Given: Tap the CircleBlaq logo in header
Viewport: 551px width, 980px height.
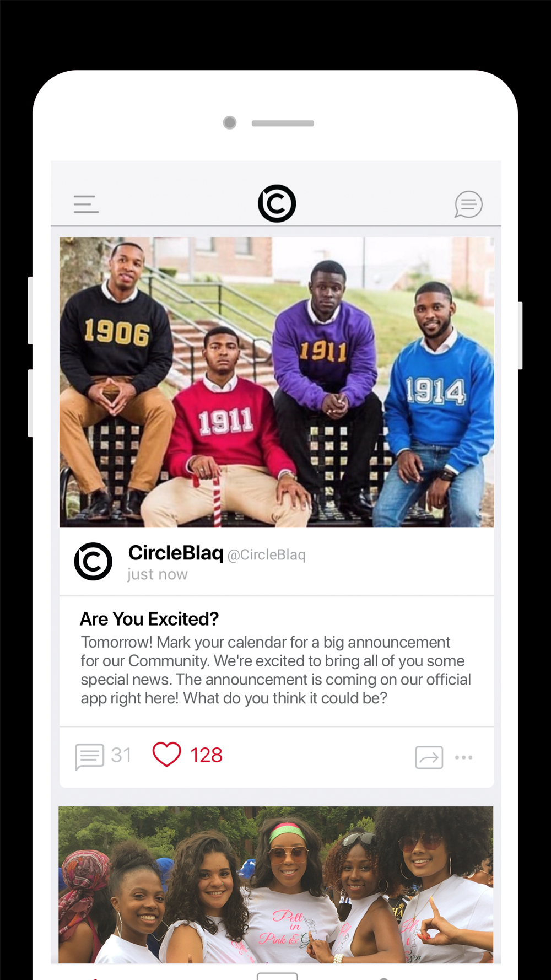Looking at the screenshot, I should tap(277, 203).
